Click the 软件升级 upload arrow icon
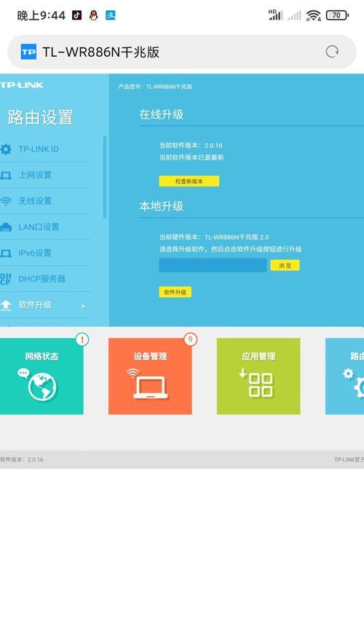 coord(6,305)
